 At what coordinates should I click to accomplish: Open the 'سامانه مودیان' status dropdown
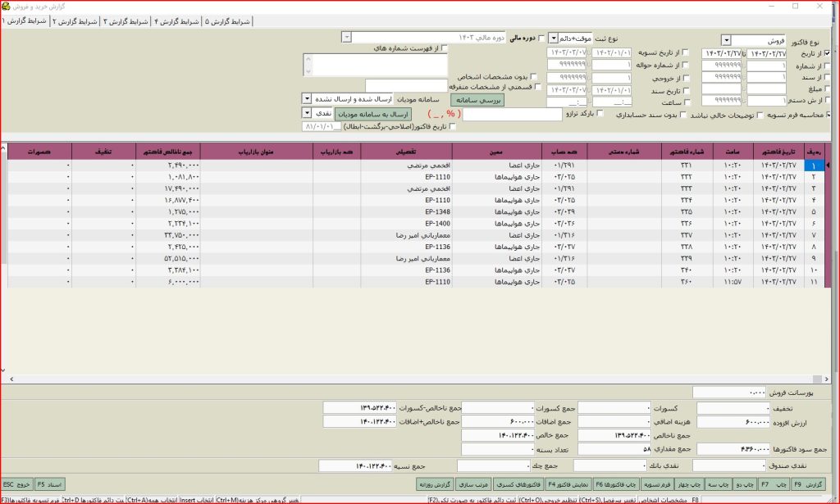point(307,98)
